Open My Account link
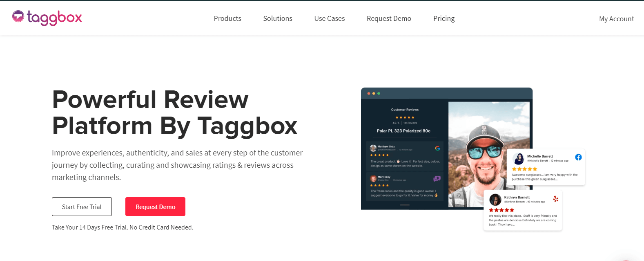Image resolution: width=644 pixels, height=261 pixels. pos(616,19)
